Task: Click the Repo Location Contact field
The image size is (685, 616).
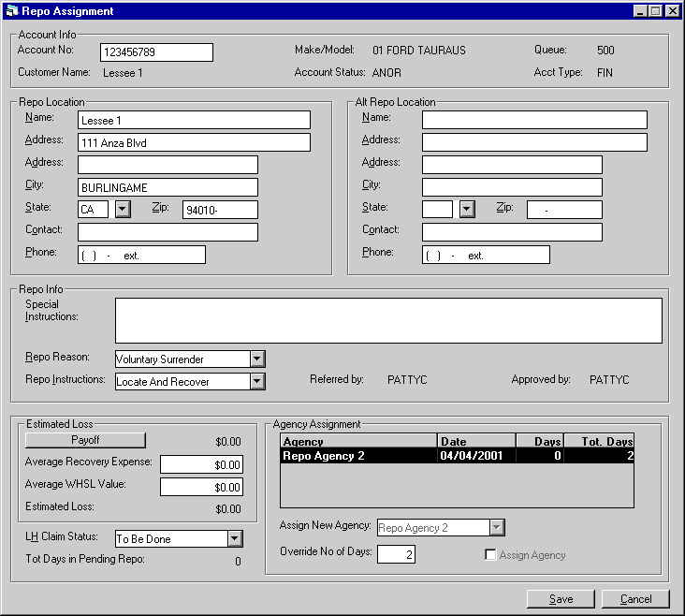Action: (x=168, y=232)
